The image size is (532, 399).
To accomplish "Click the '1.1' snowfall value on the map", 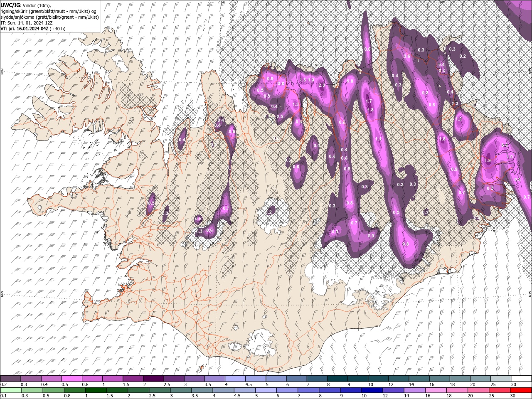I will (378, 139).
